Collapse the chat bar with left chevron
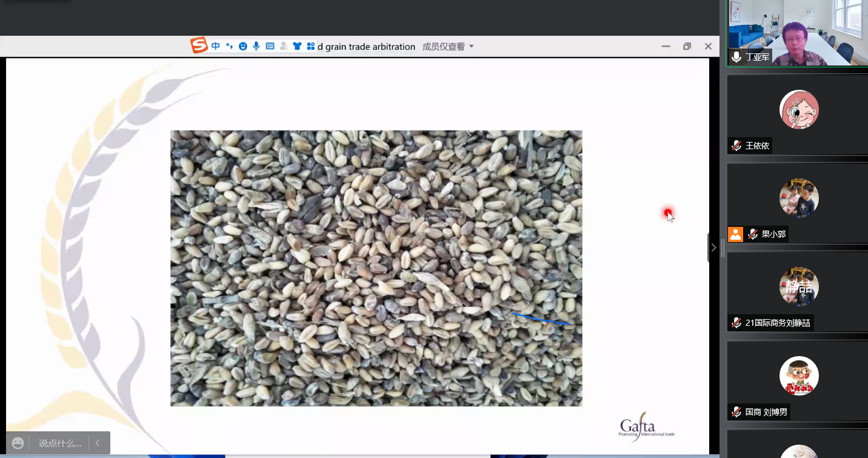 click(x=98, y=443)
